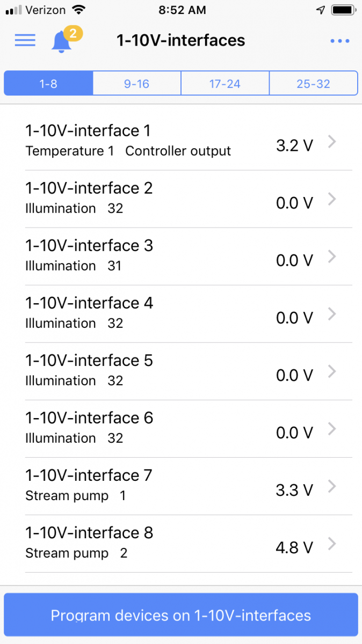Expand chevron for 1-10V-interface 1
Image resolution: width=362 pixels, height=644 pixels.
click(x=332, y=142)
